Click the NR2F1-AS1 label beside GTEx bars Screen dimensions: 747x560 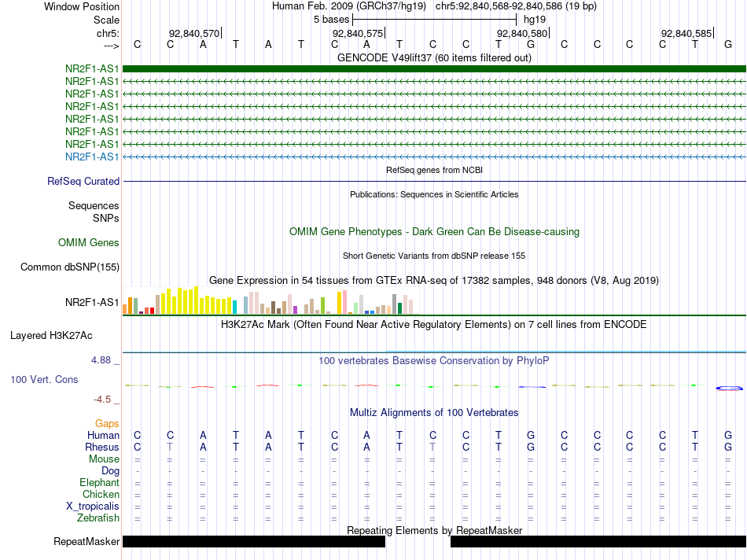tap(92, 302)
